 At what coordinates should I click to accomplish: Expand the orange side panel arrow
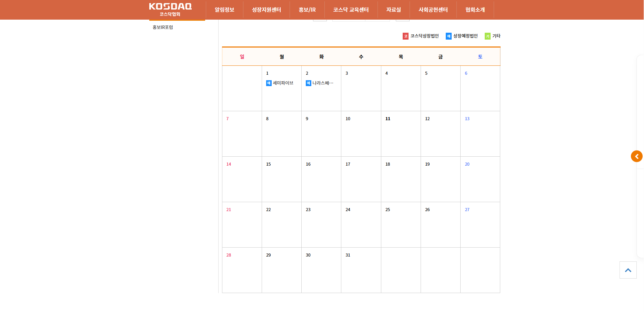(x=636, y=156)
